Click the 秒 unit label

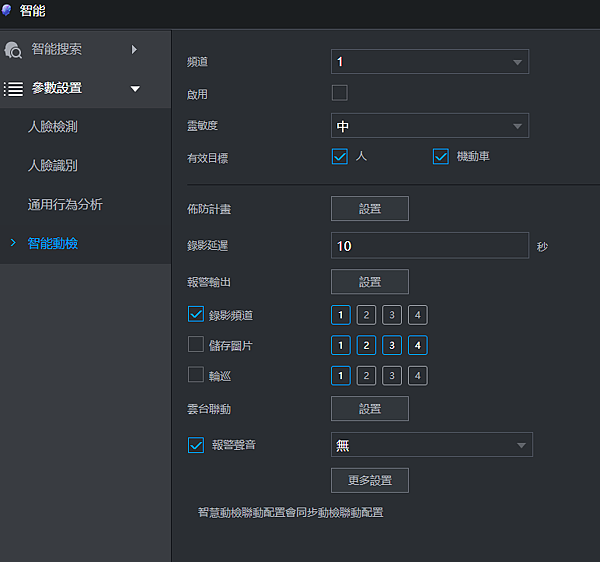point(542,247)
